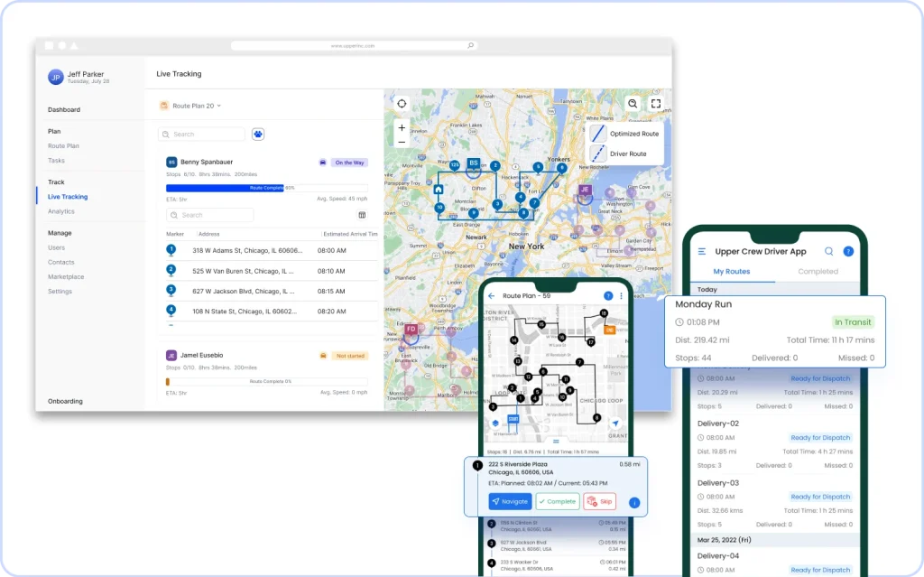The image size is (924, 577).
Task: Switch to My Routes tab in driver app
Action: coord(732,272)
